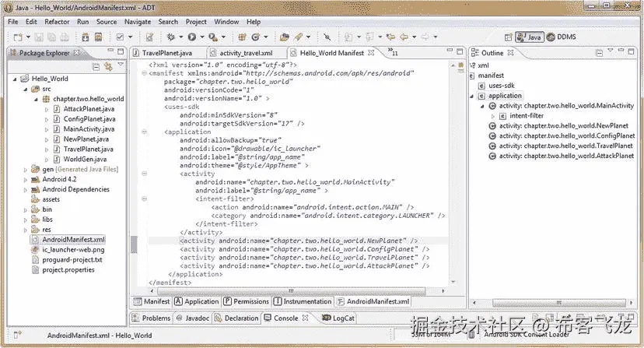Open the Project menu
Screen dimensions: 644x348
click(196, 22)
